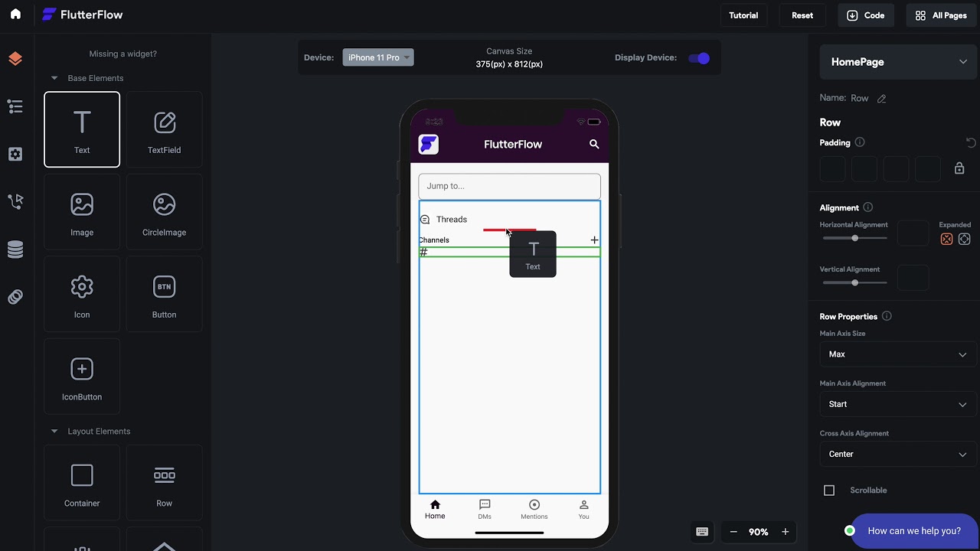Edit the Row name pencil icon
The width and height of the screenshot is (980, 551).
click(881, 99)
